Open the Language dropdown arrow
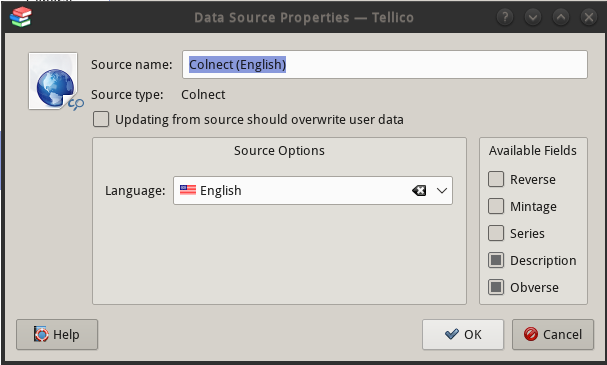 pos(442,190)
